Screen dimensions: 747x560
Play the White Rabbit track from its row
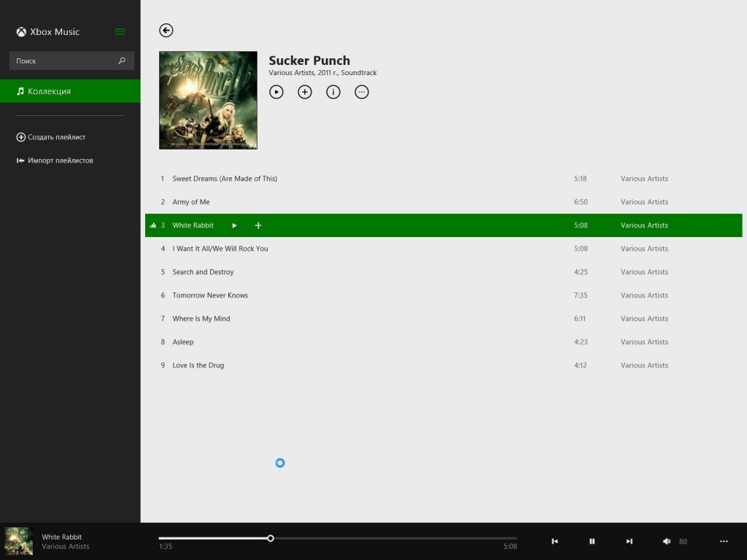click(234, 225)
